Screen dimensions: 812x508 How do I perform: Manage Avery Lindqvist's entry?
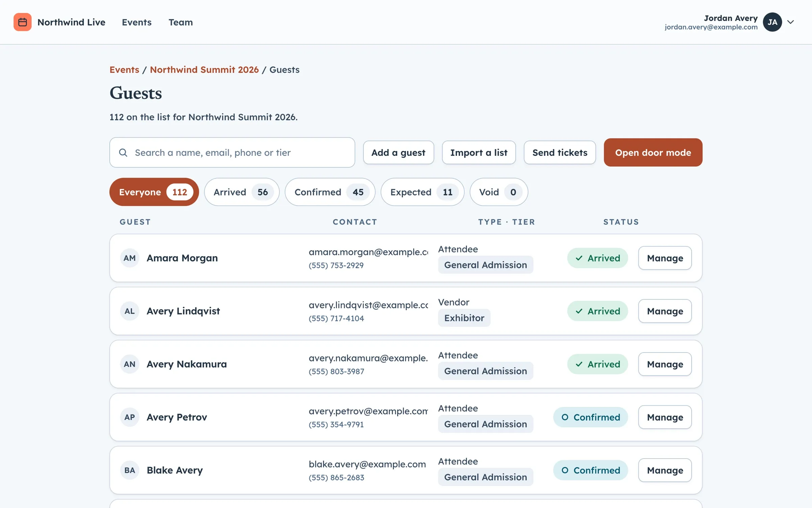pyautogui.click(x=665, y=311)
